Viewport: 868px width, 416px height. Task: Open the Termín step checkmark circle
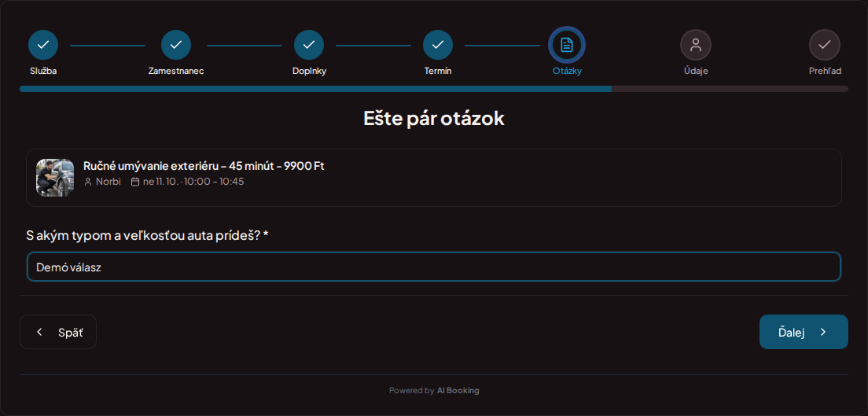click(x=438, y=45)
